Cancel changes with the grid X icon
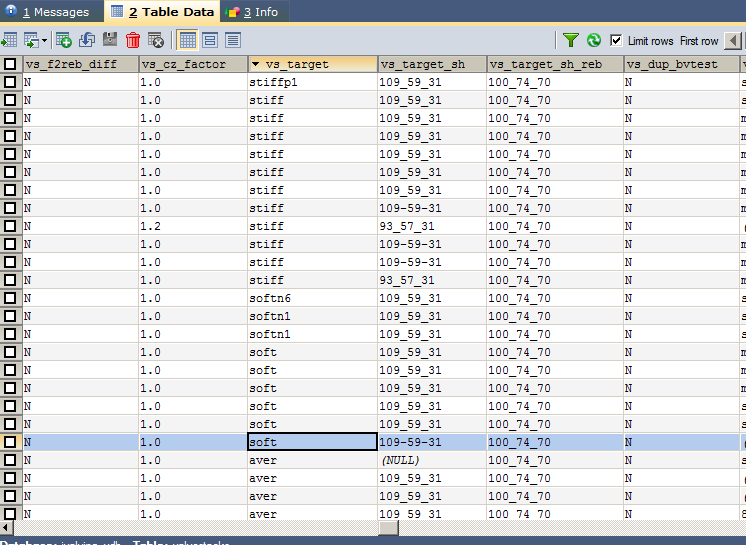746x545 pixels. click(156, 40)
